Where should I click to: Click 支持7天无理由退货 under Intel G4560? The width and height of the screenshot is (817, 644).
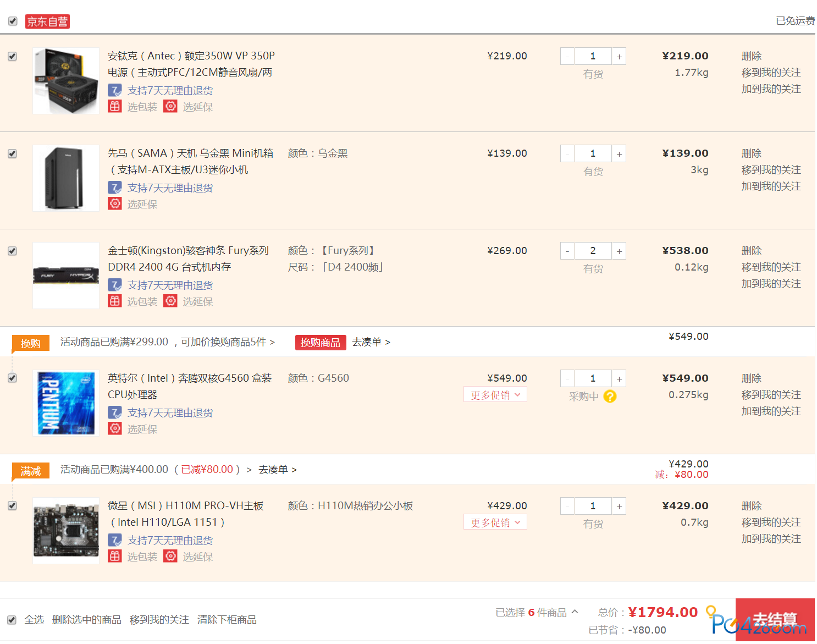(170, 413)
